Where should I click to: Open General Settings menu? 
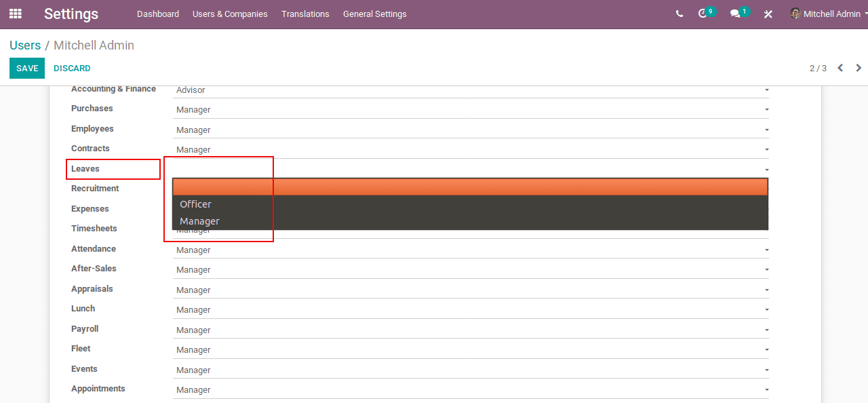(x=375, y=14)
